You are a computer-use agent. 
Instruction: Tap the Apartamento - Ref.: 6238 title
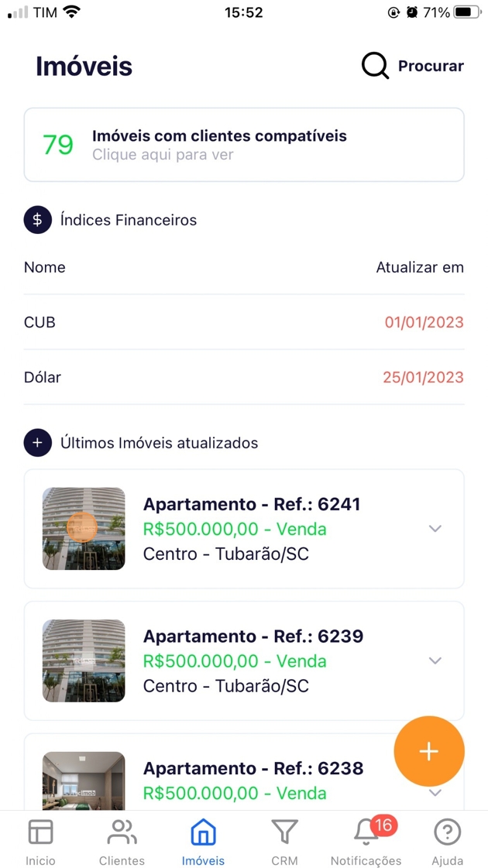[x=253, y=768]
